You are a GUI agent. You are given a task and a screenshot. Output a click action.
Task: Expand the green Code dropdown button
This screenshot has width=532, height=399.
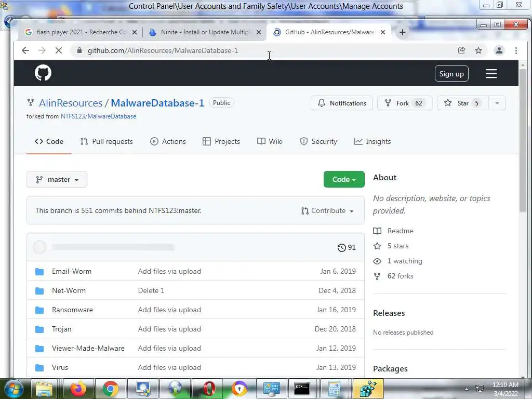click(x=344, y=179)
